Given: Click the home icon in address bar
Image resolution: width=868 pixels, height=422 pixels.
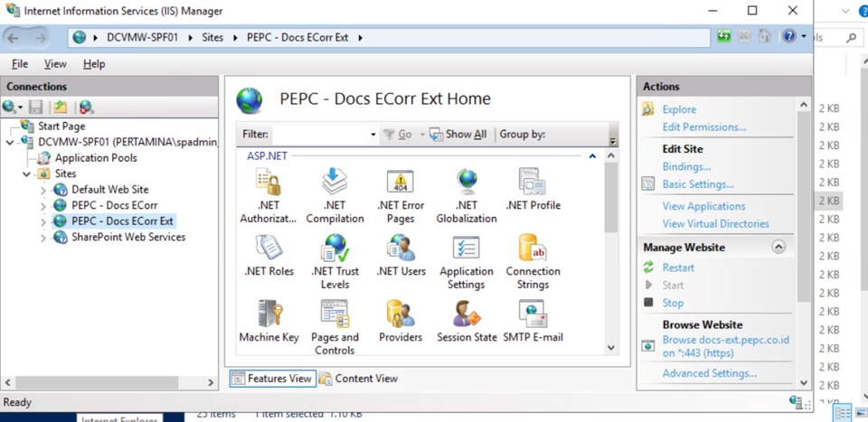Looking at the screenshot, I should tap(765, 36).
